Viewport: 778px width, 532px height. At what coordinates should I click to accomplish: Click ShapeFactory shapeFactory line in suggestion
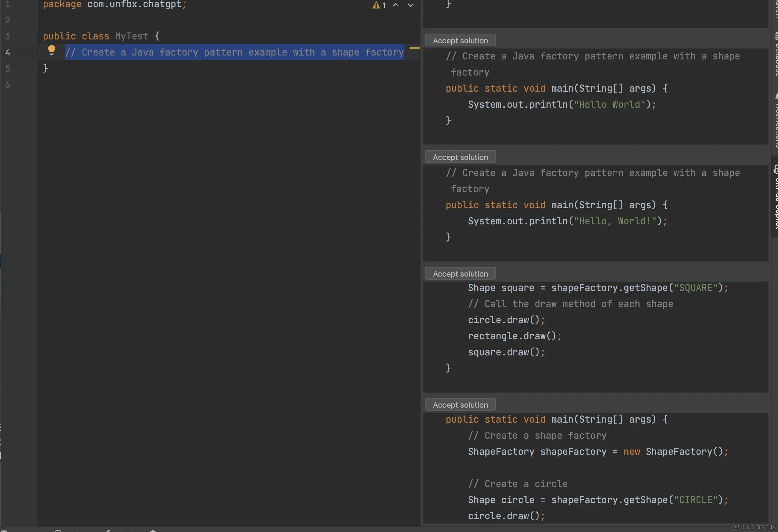tap(598, 452)
